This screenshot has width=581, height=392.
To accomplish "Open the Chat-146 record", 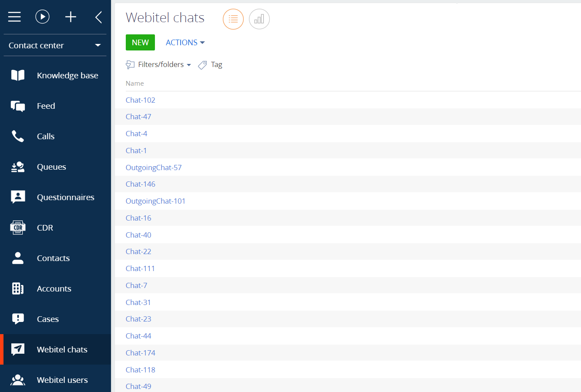I will [x=141, y=184].
